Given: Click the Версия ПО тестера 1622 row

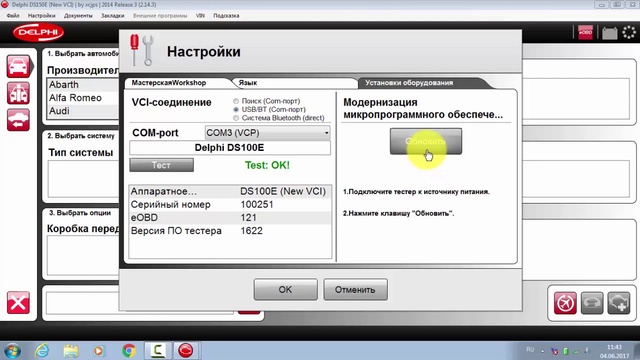Looking at the screenshot, I should pos(230,231).
